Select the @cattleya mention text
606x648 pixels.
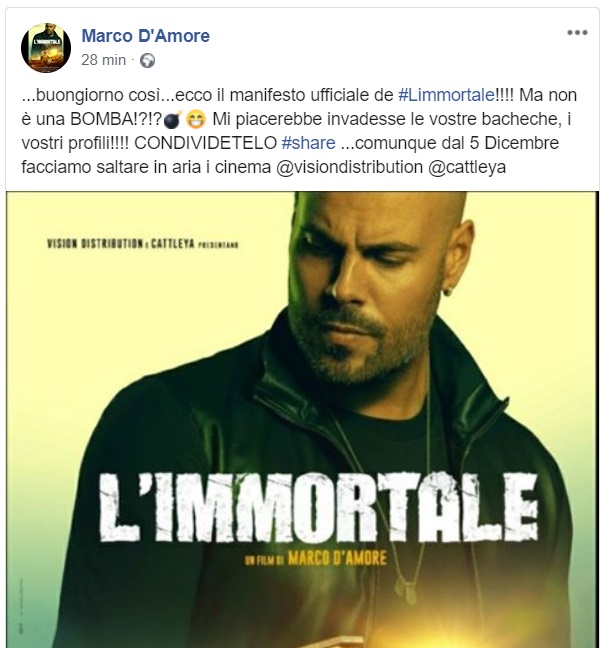point(467,167)
